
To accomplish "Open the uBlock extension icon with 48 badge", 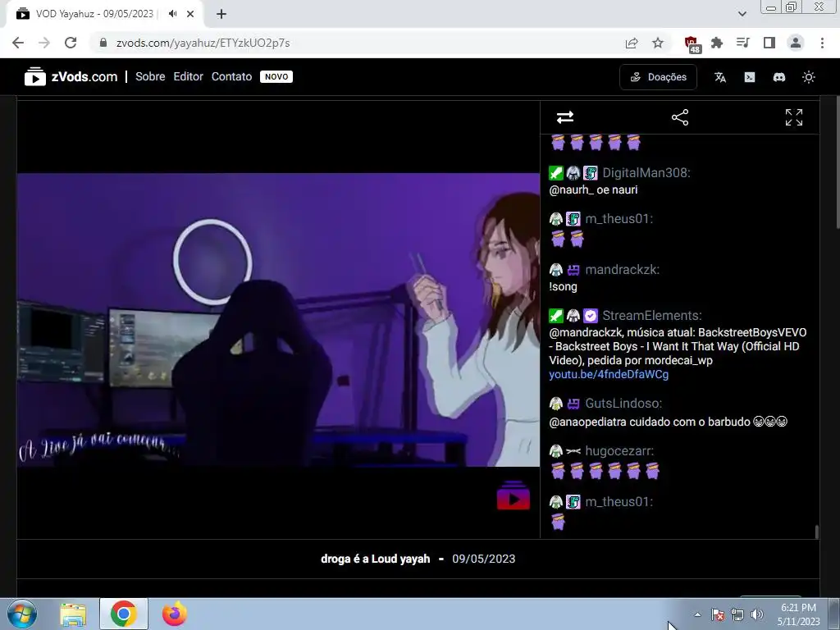I will coord(692,43).
